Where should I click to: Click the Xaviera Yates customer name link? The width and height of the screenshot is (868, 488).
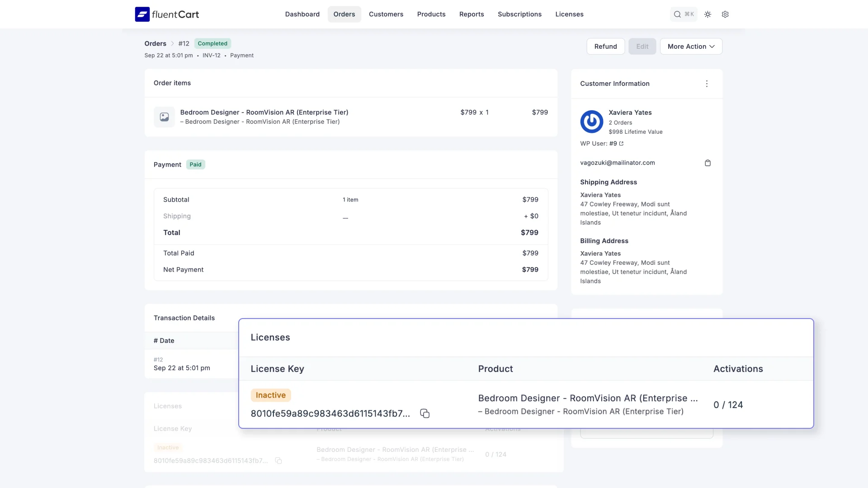point(630,113)
